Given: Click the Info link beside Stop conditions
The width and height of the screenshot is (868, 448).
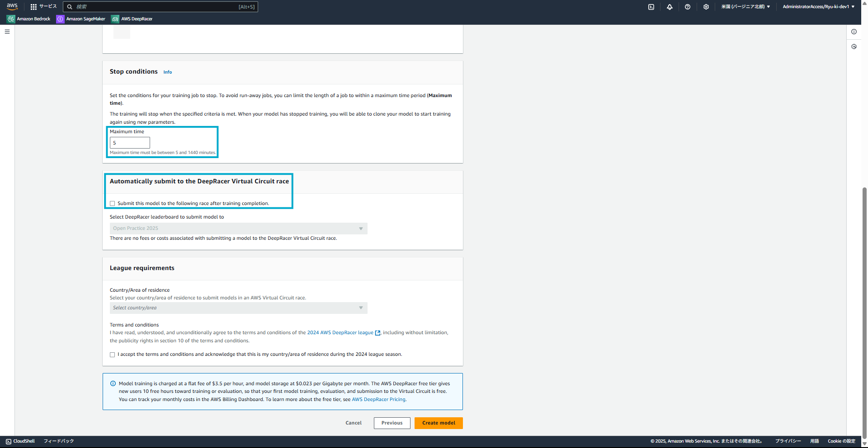Looking at the screenshot, I should point(168,72).
